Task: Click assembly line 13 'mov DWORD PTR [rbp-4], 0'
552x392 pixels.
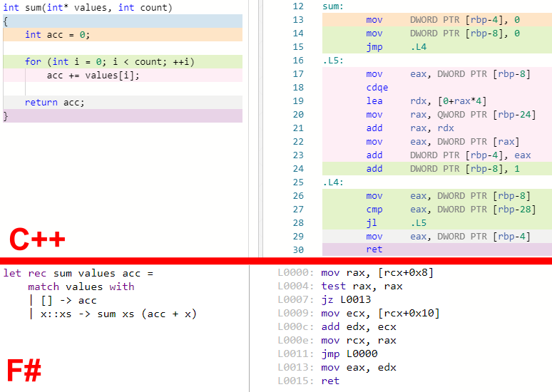Action: tap(442, 20)
